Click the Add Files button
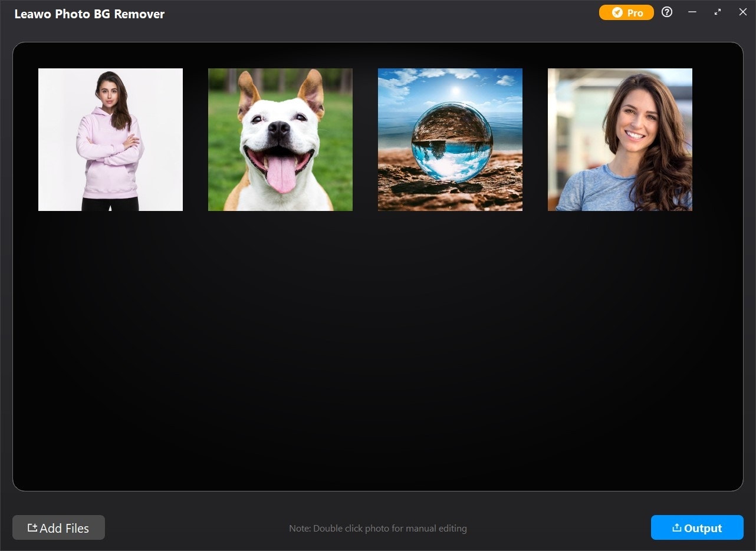Viewport: 756px width, 551px height. [x=58, y=527]
